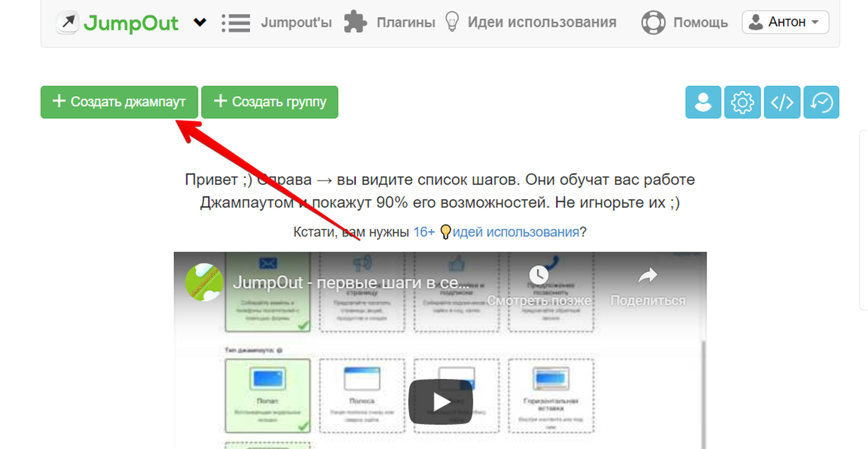The height and width of the screenshot is (449, 868).
Task: Click the blue code embed button
Action: point(782,102)
